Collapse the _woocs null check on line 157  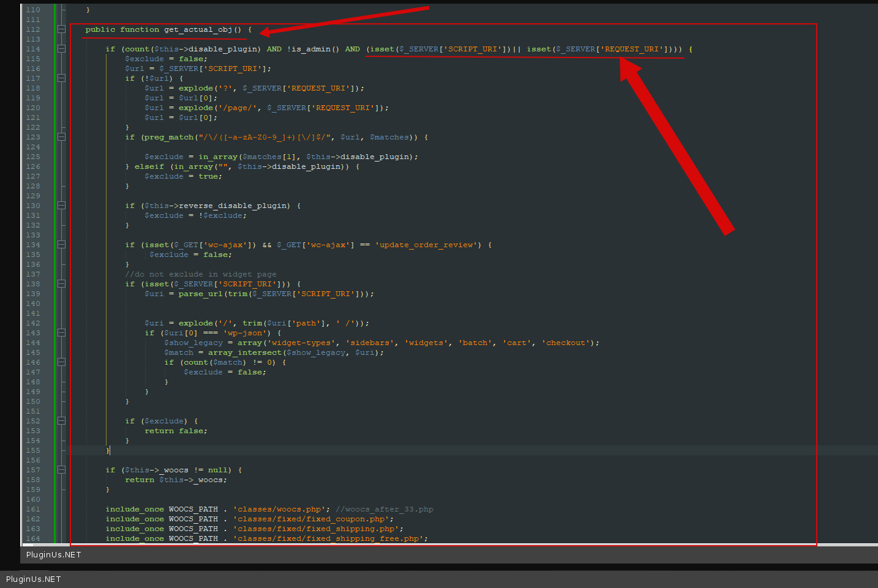coord(61,470)
